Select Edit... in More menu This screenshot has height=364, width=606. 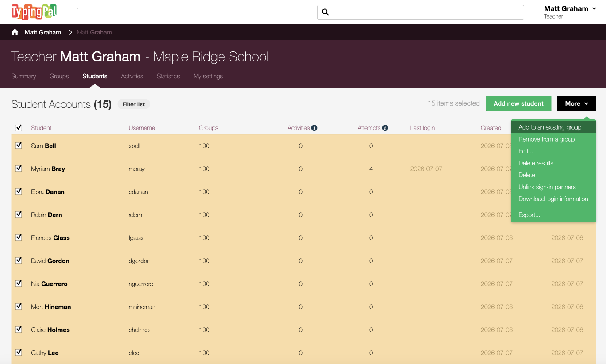coord(553,151)
